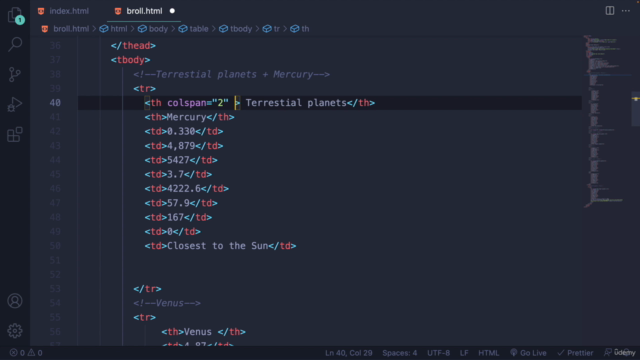
Task: Click the Prettier status bar item
Action: point(575,353)
